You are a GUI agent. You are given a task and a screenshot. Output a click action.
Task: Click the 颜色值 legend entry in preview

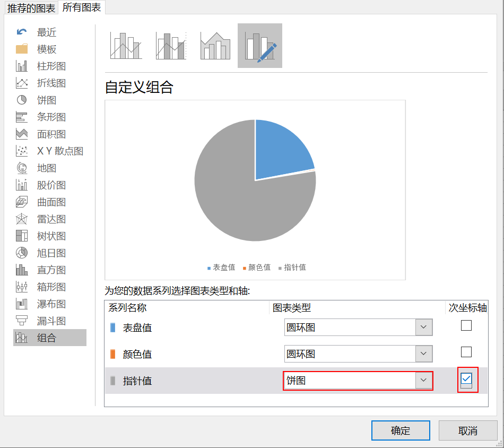257,268
